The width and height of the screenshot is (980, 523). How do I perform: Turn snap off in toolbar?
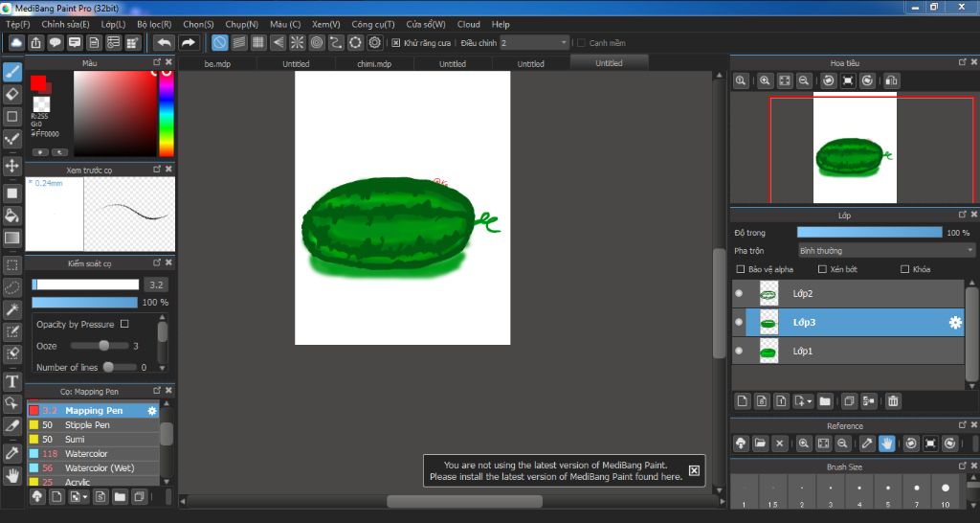point(219,42)
